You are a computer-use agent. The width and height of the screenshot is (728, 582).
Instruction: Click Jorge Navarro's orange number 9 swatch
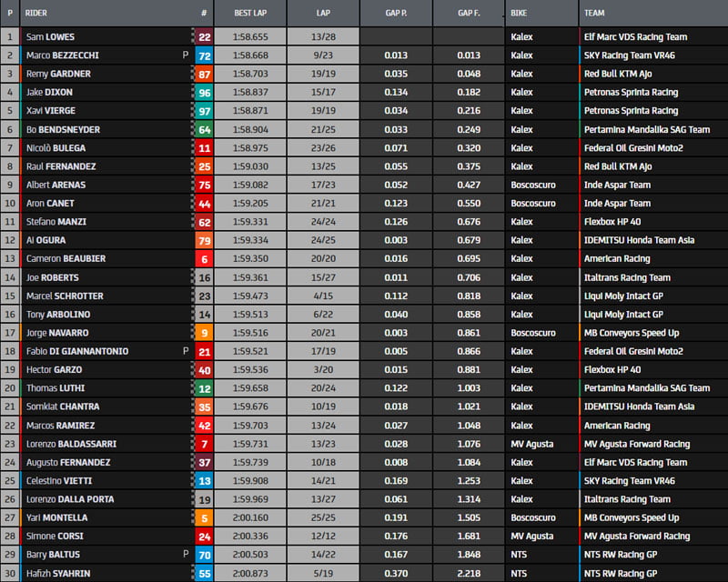[204, 333]
